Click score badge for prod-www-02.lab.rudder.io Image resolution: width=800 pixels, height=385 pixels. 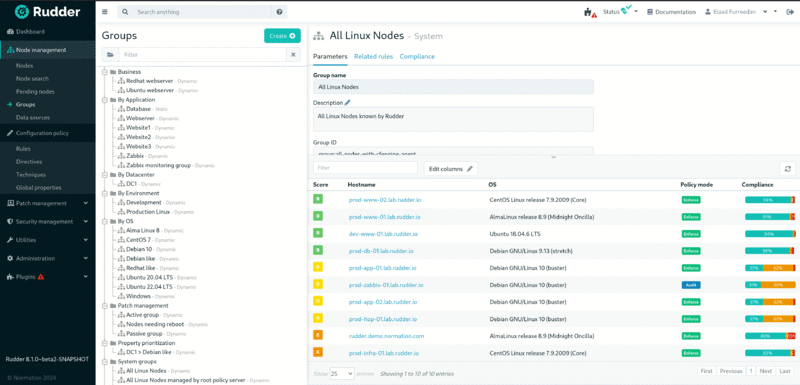(x=318, y=200)
